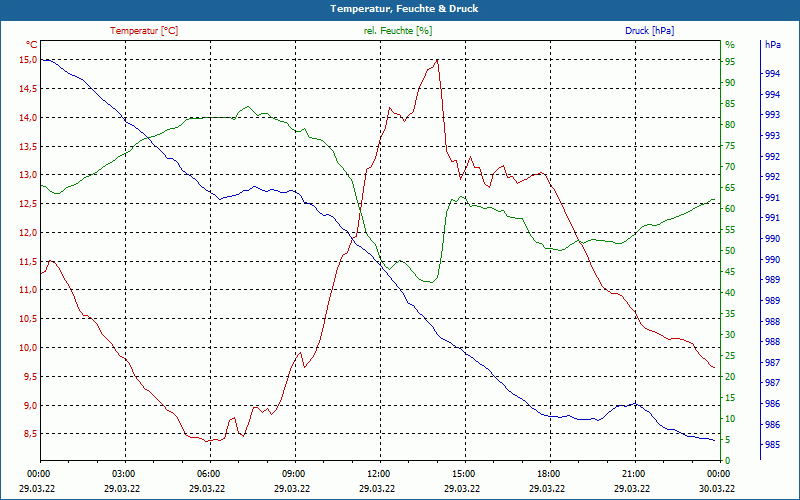
Task: Click the green "%" axis unit label
Action: tap(730, 44)
